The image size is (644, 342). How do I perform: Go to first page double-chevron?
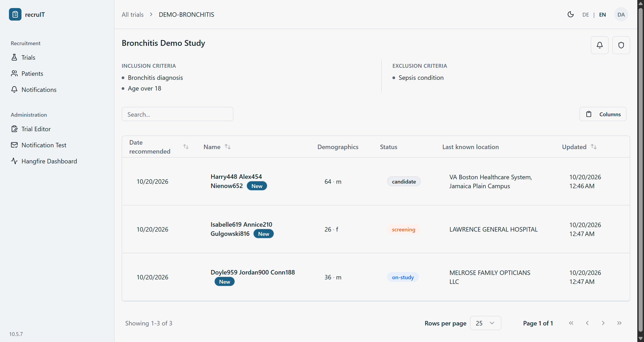571,323
